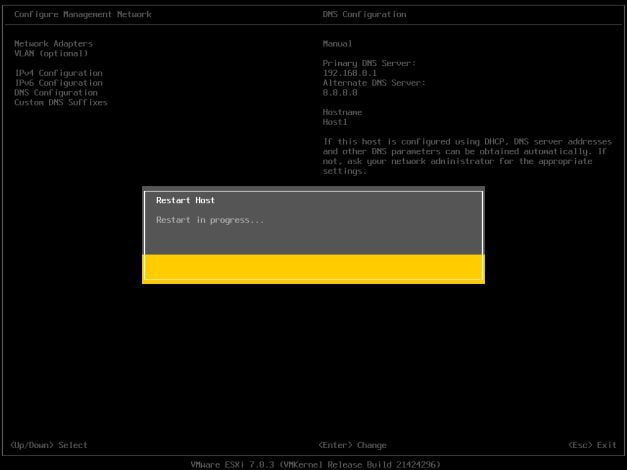Click the Restart Host dialog title
This screenshot has height=470, width=627.
[x=185, y=200]
